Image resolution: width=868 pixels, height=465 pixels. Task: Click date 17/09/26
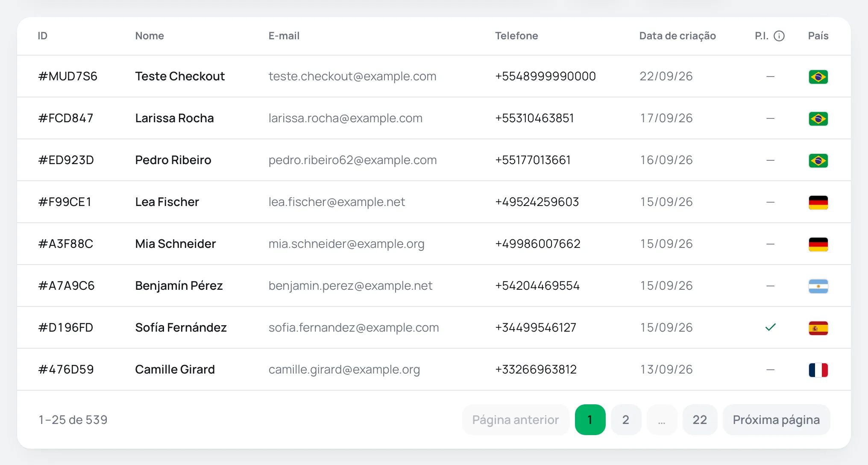(x=666, y=118)
